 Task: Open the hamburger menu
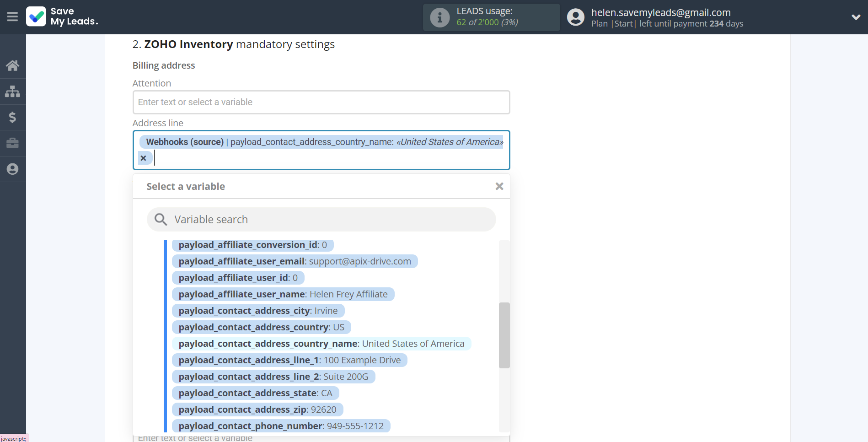12,17
